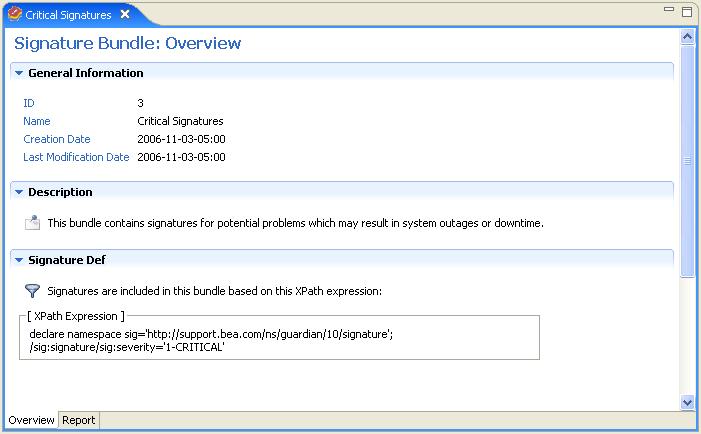Collapse the Signature Def section

tap(19, 260)
